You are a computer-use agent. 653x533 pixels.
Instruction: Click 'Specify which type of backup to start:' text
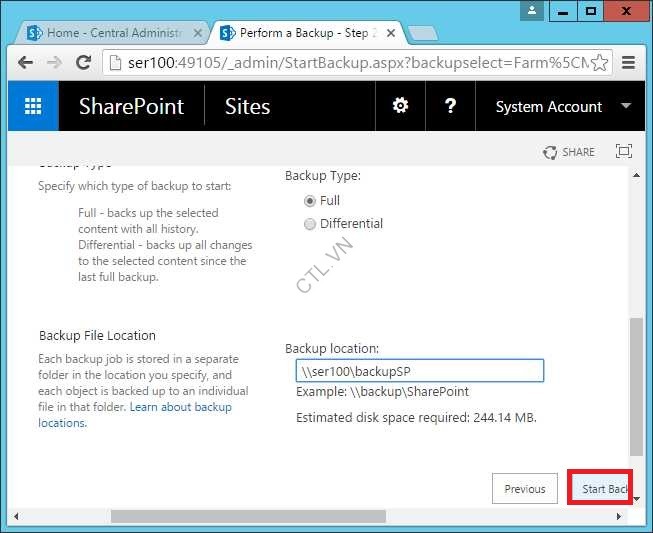[x=135, y=186]
